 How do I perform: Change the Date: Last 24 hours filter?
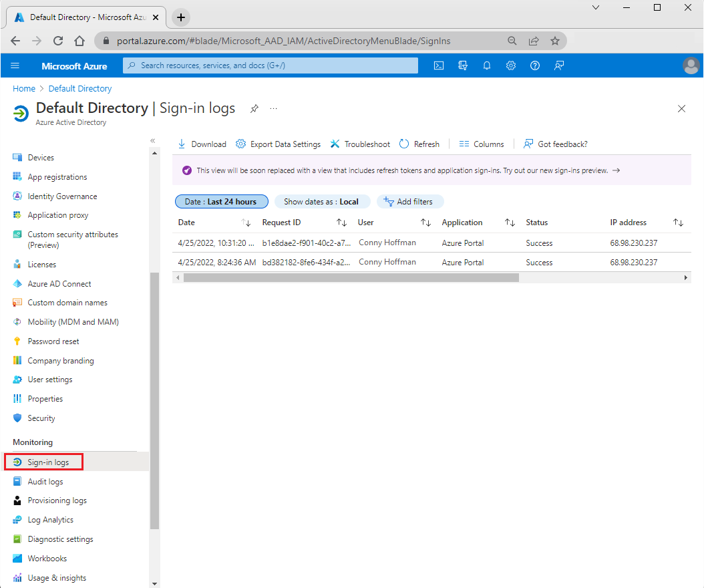pos(221,202)
